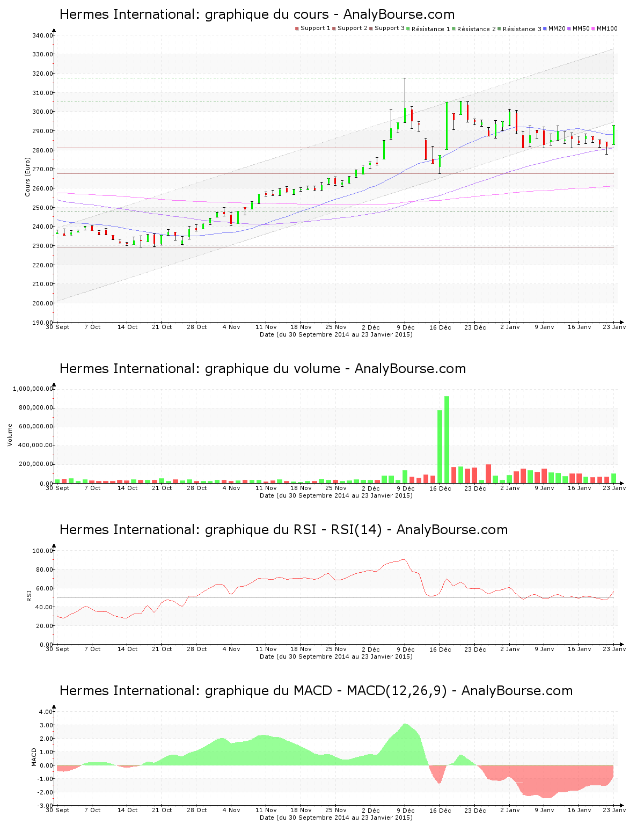Image resolution: width=644 pixels, height=832 pixels.
Task: Click the MACD peak near 9 Déc
Action: pyautogui.click(x=406, y=724)
